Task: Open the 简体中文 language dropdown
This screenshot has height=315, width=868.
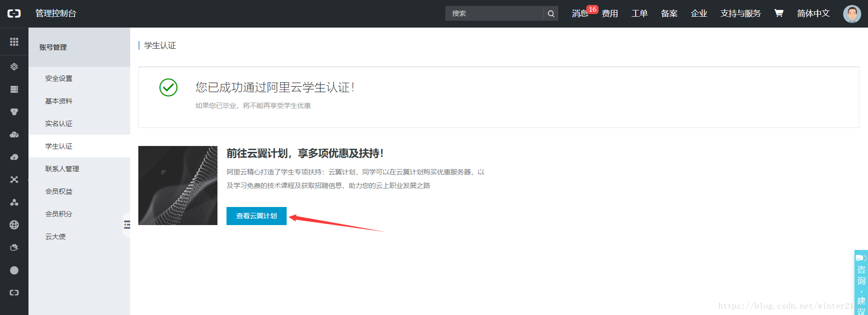Action: tap(813, 14)
